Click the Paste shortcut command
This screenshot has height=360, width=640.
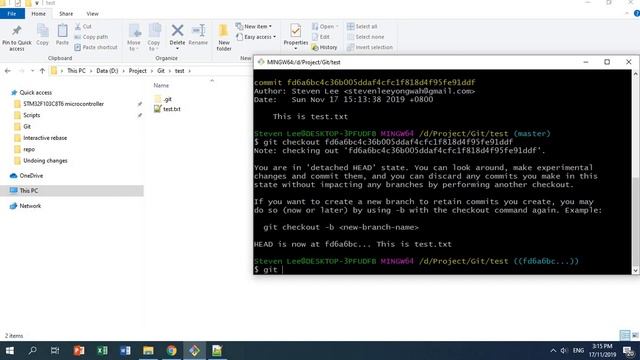[96, 47]
